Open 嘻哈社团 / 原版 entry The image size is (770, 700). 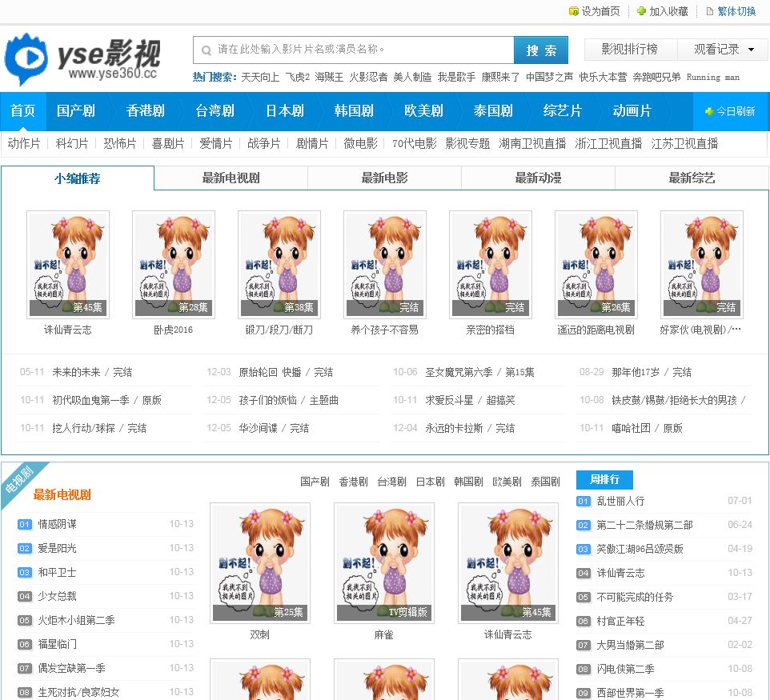tap(647, 428)
